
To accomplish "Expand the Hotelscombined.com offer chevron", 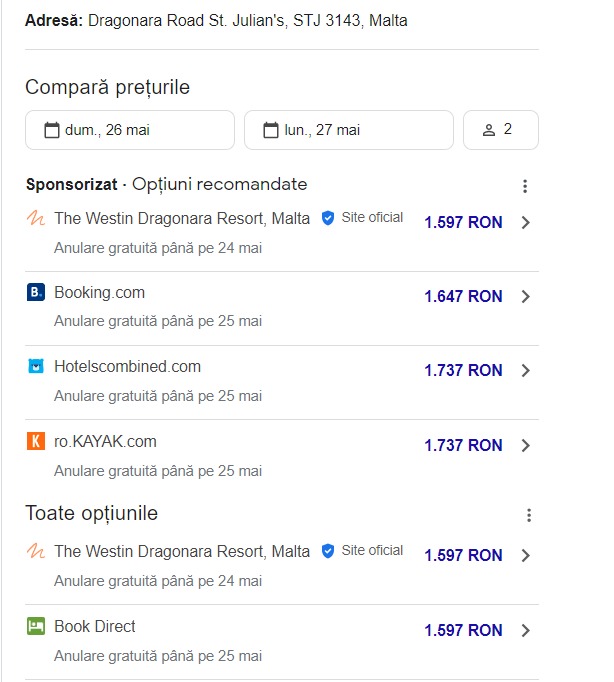I will [526, 371].
